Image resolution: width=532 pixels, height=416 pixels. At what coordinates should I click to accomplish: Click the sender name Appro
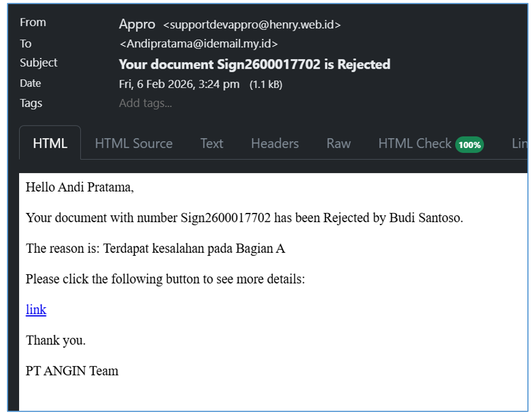137,24
